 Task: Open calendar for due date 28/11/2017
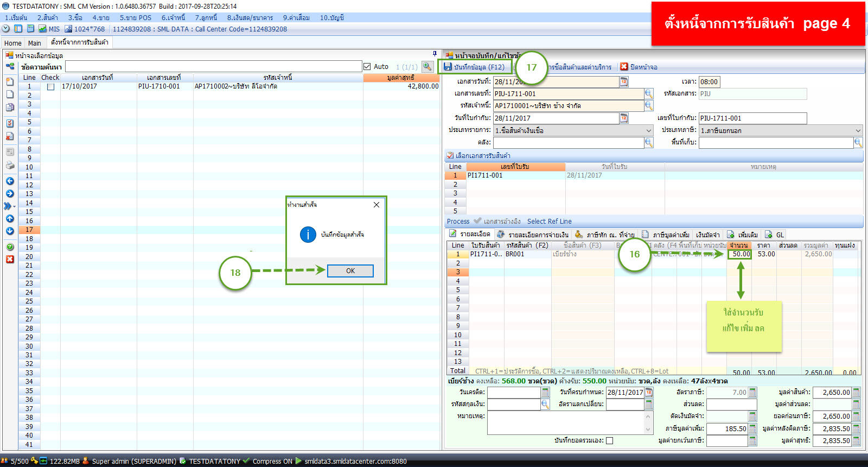(649, 392)
